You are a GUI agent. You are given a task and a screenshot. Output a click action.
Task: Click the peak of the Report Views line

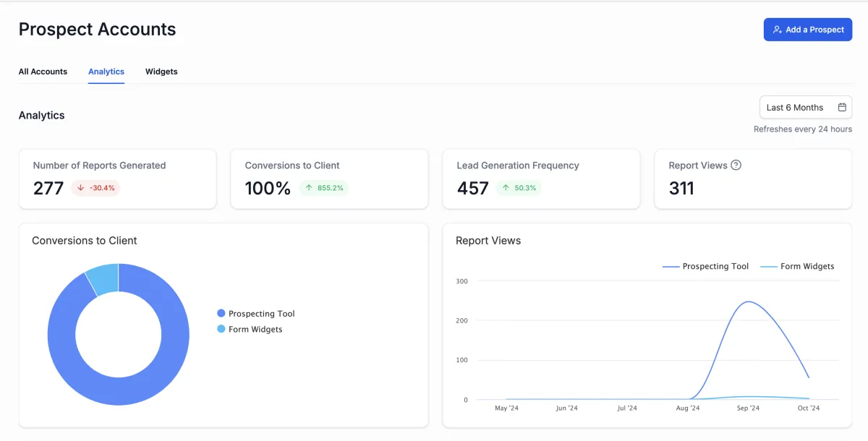tap(749, 301)
